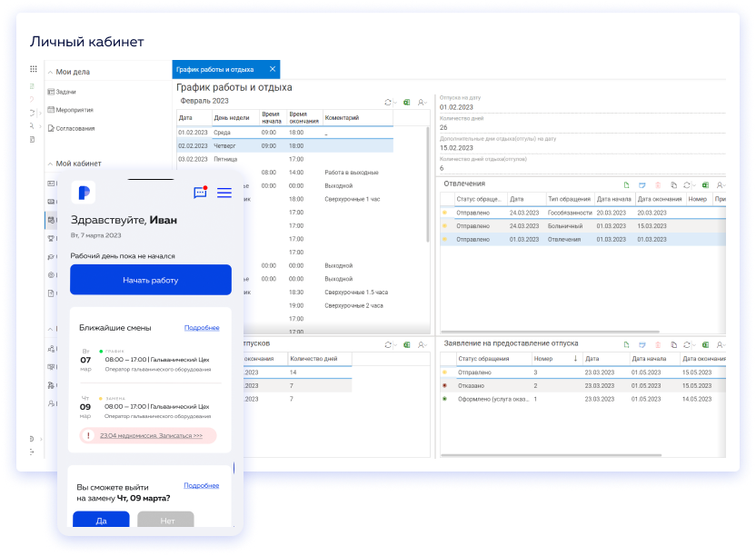The height and width of the screenshot is (556, 756).
Task: Refresh the vacation request table
Action: 689,345
